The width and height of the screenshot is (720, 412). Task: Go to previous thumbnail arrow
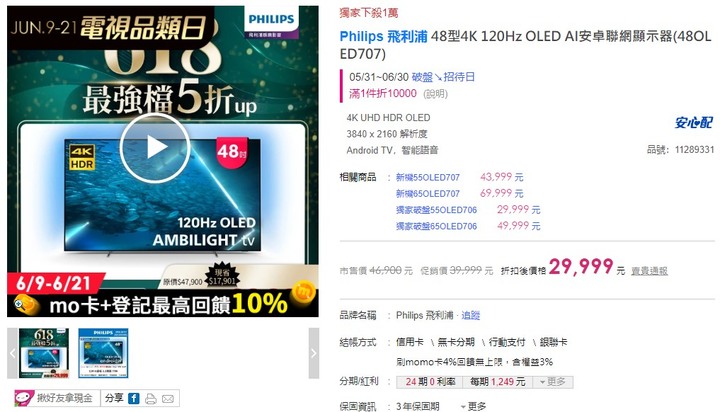point(12,353)
